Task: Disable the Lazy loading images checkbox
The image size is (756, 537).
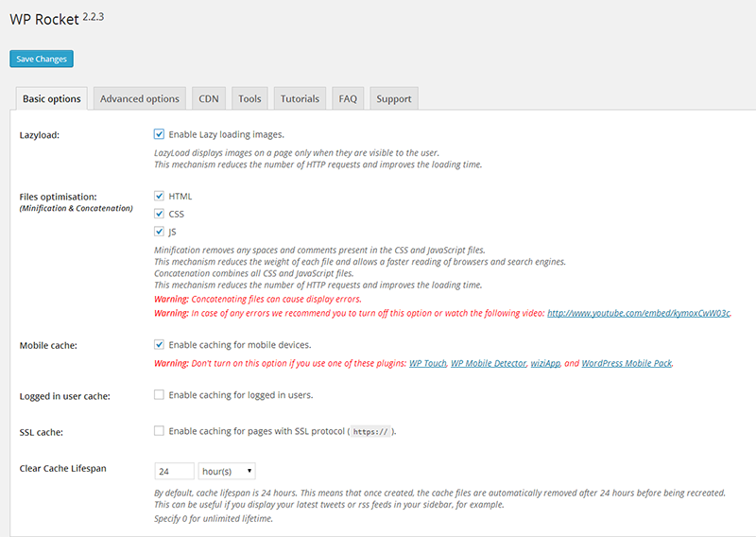Action: point(159,134)
